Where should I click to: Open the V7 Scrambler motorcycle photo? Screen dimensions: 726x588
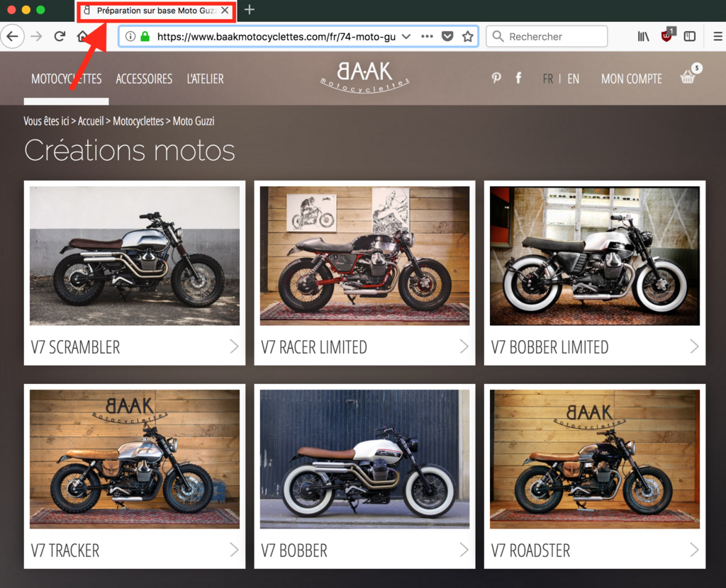135,255
